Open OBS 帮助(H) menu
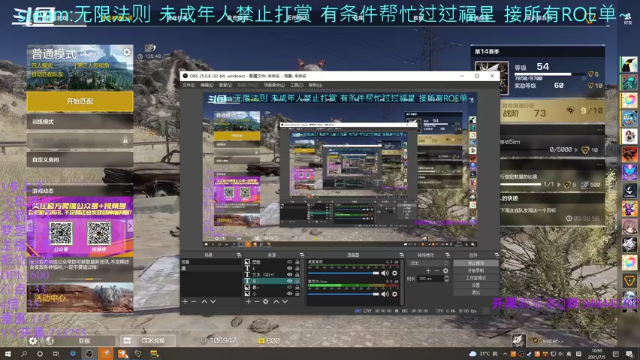Screen dimensions: 640x360 click(x=315, y=85)
